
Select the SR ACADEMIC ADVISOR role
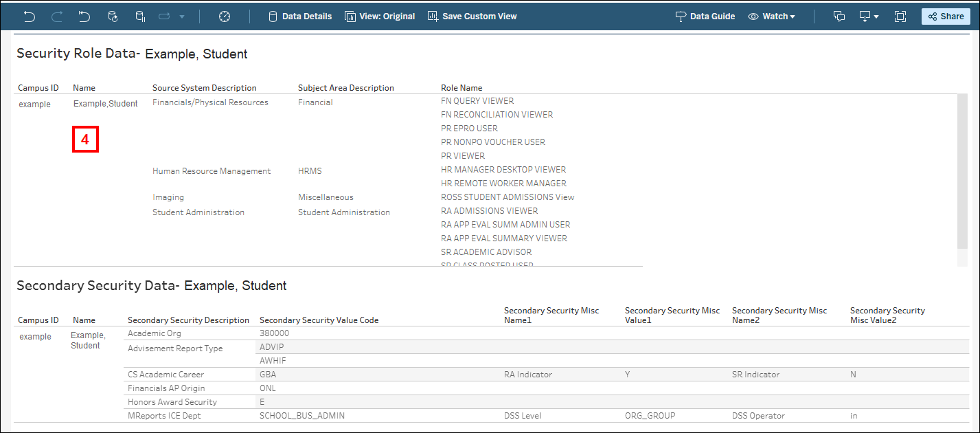tap(486, 252)
